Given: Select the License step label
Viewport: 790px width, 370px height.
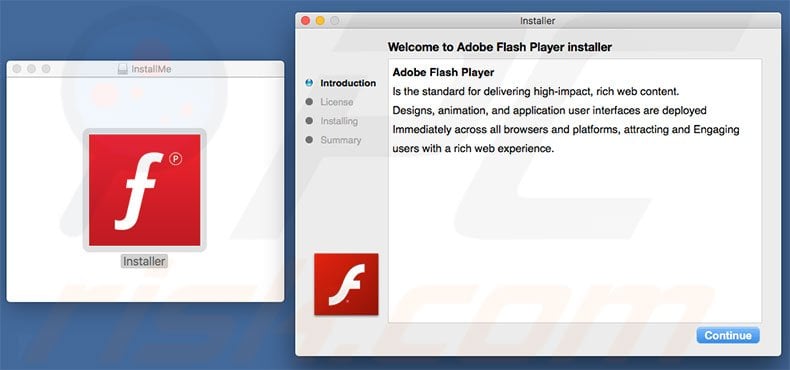Looking at the screenshot, I should coord(337,102).
